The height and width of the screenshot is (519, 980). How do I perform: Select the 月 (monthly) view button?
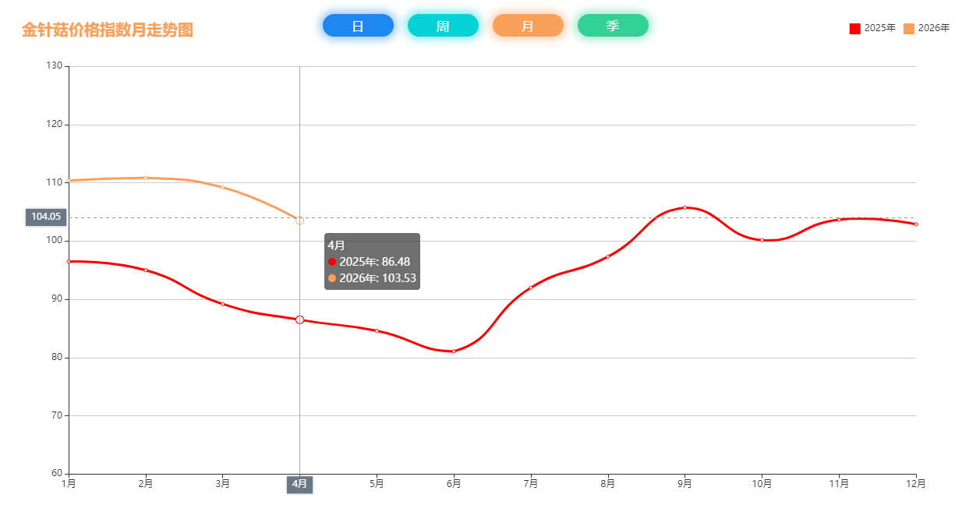point(528,26)
